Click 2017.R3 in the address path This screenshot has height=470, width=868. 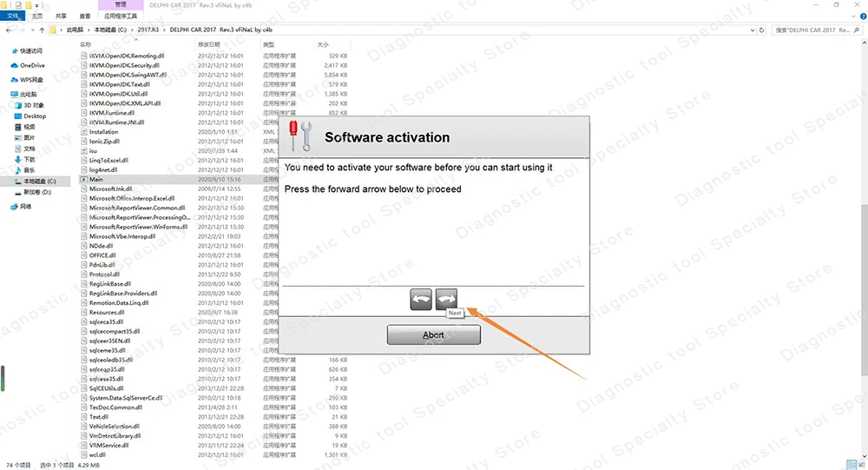pyautogui.click(x=148, y=30)
